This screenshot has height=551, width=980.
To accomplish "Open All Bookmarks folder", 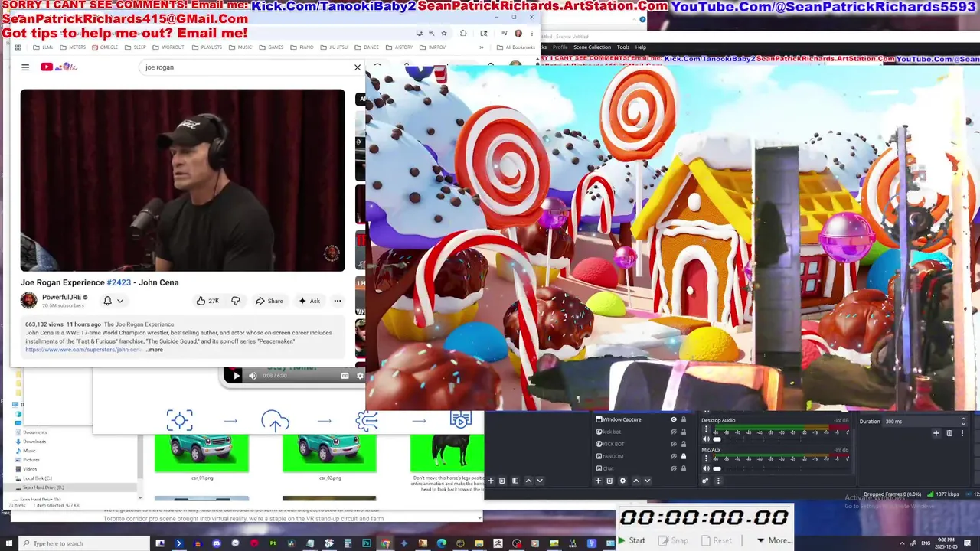I will coord(516,47).
